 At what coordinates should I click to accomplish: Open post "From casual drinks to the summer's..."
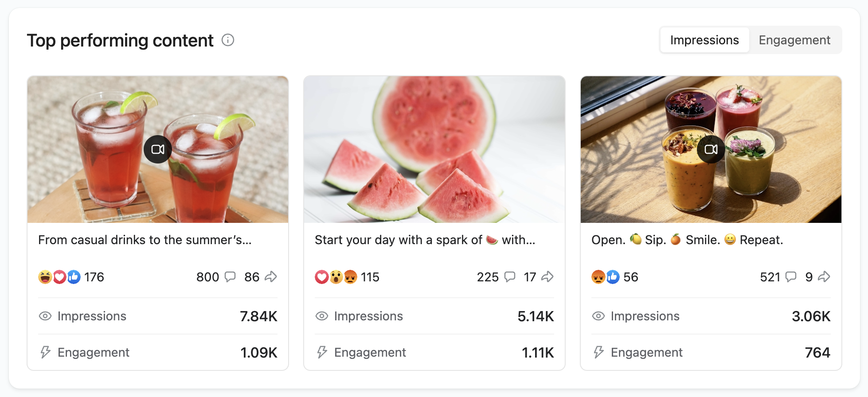pos(145,240)
